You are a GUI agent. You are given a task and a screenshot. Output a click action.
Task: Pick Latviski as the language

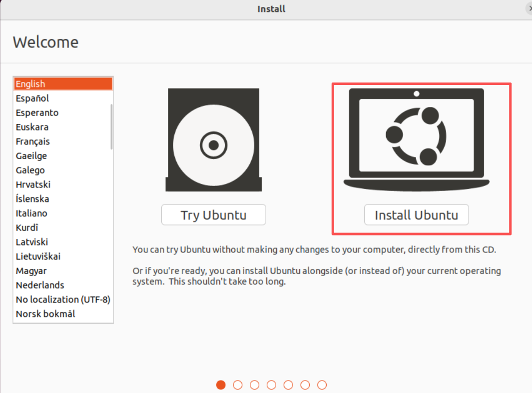[63, 242]
